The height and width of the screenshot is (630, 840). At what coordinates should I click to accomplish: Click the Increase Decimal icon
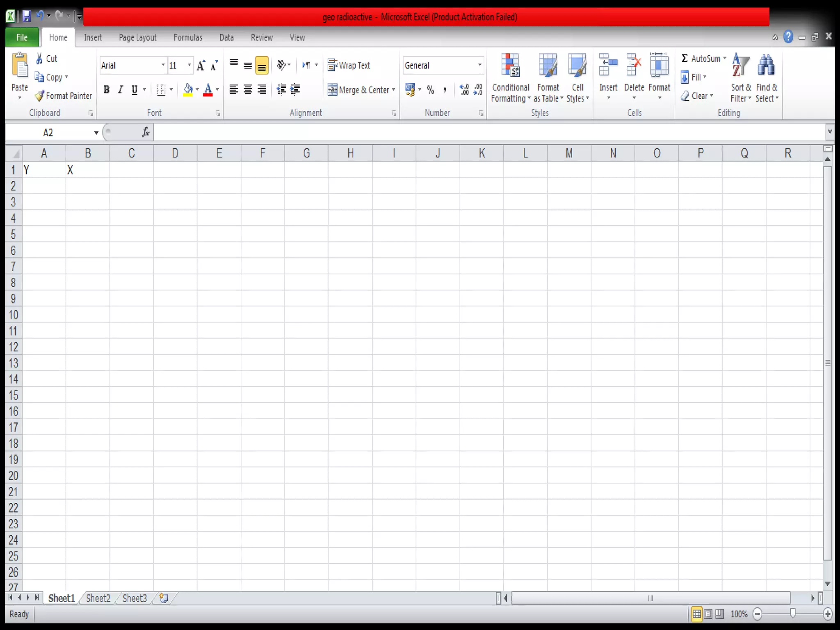pyautogui.click(x=464, y=90)
